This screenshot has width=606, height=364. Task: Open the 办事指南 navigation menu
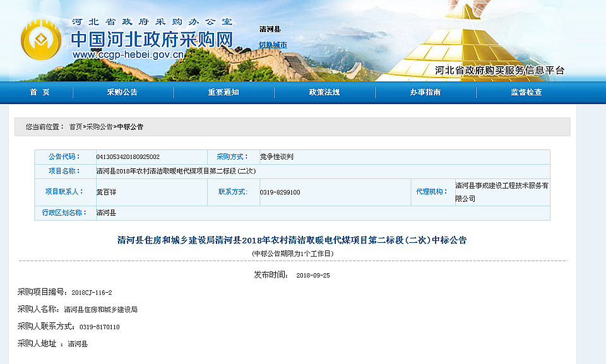(x=426, y=92)
